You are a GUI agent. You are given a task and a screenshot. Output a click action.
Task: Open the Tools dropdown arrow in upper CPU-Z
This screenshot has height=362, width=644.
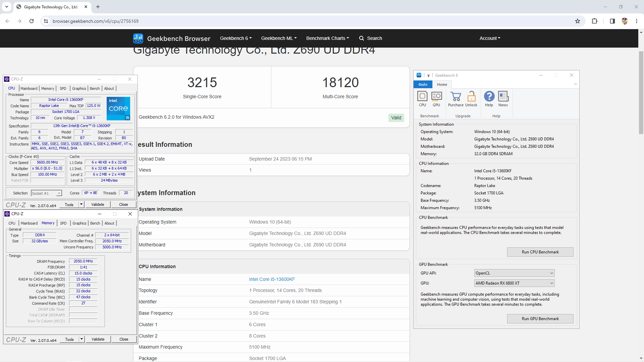[81, 204]
